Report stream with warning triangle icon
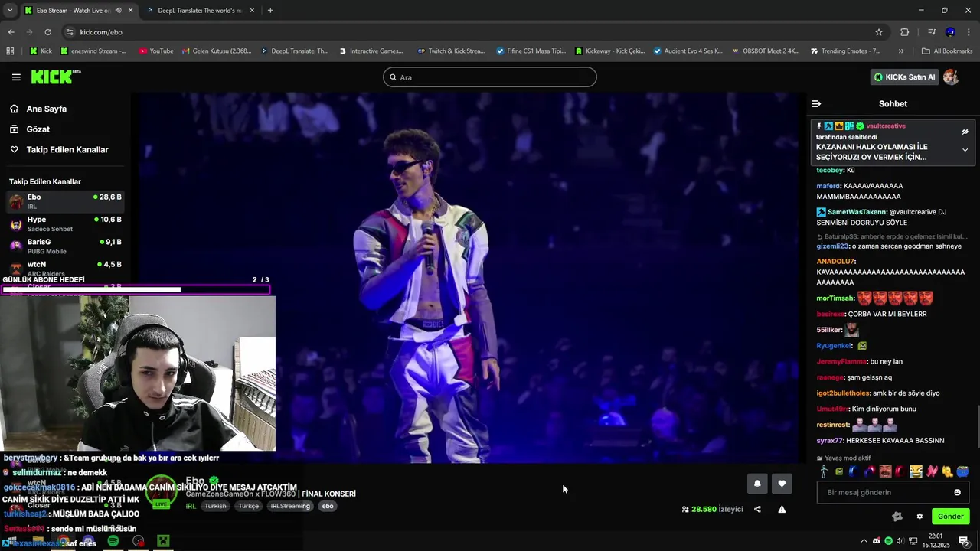Screen dimensions: 980x551 (782, 510)
